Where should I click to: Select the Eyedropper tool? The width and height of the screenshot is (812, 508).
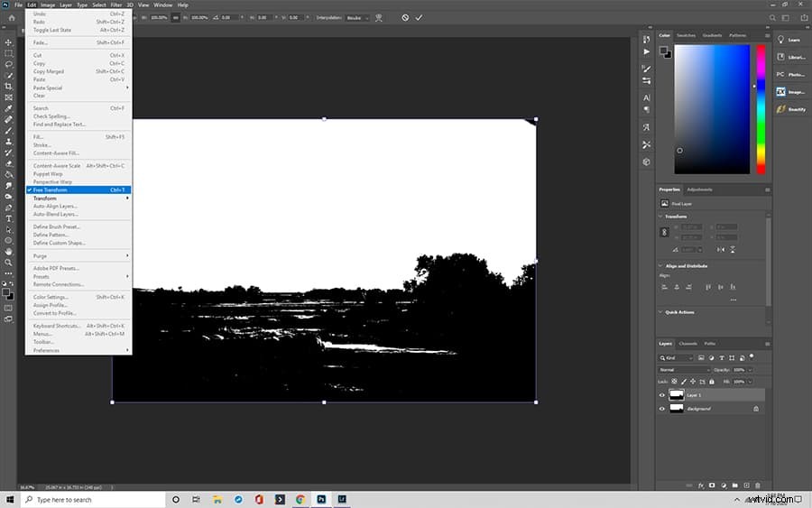point(8,108)
